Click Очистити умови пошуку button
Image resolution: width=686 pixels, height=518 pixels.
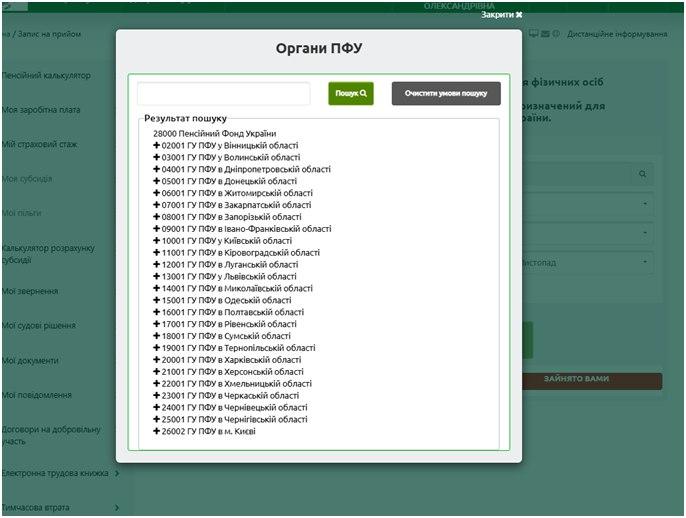point(446,93)
